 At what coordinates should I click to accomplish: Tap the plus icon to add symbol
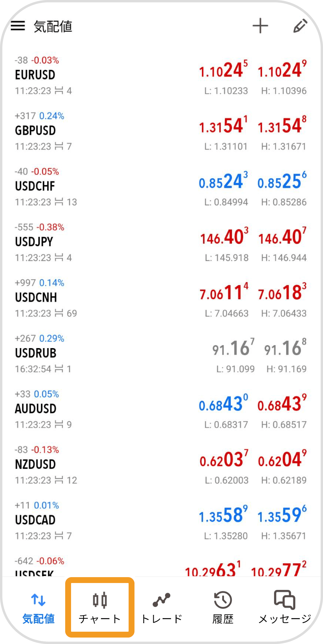tap(260, 26)
